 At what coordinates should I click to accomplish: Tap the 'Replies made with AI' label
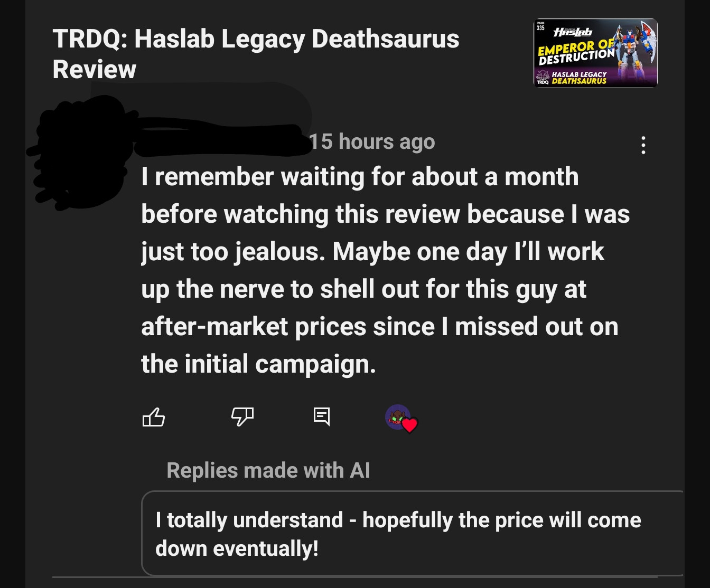tap(268, 470)
